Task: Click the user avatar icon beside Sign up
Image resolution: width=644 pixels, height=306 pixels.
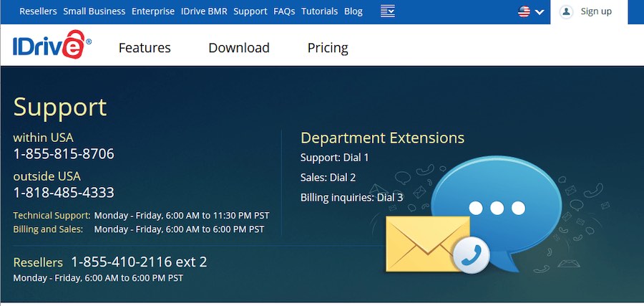Action: click(x=566, y=11)
